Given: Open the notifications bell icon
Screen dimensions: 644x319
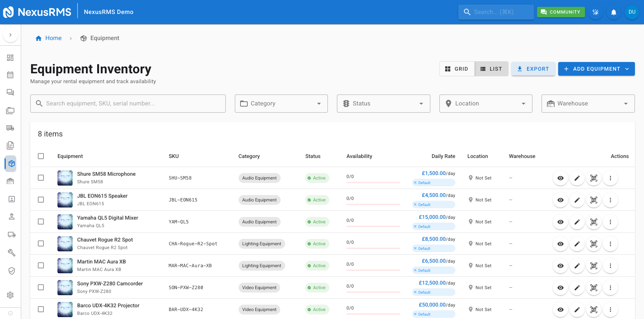Looking at the screenshot, I should tap(613, 12).
